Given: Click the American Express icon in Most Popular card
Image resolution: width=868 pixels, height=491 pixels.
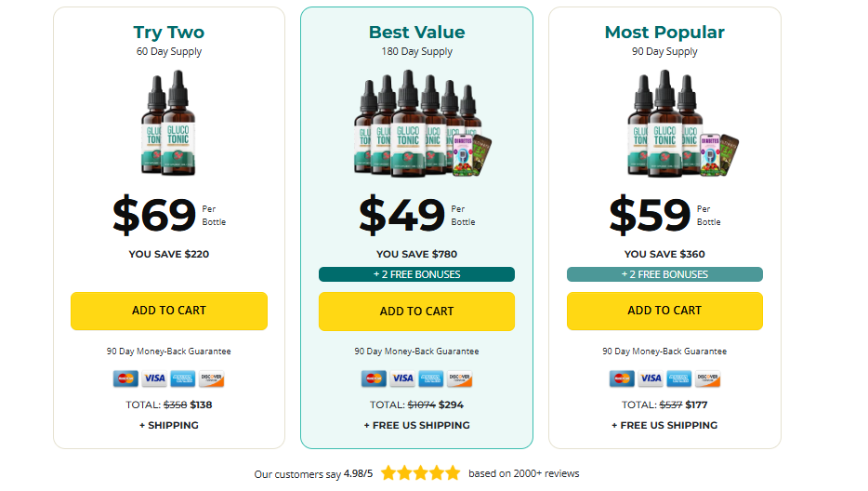Looking at the screenshot, I should pyautogui.click(x=678, y=378).
